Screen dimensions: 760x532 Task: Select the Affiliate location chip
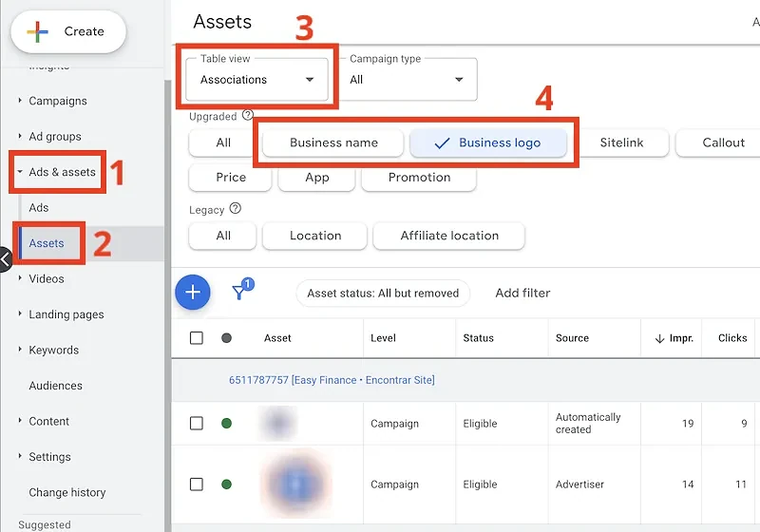click(x=449, y=236)
